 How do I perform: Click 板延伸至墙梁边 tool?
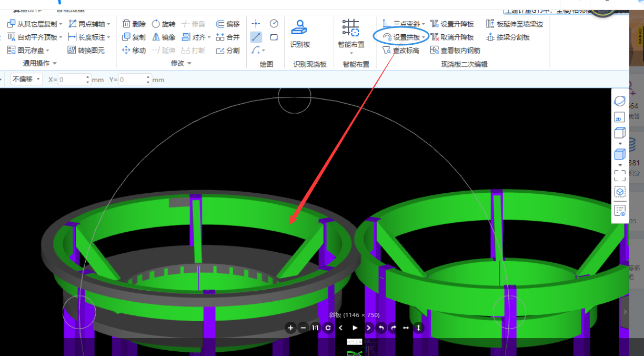tap(515, 24)
